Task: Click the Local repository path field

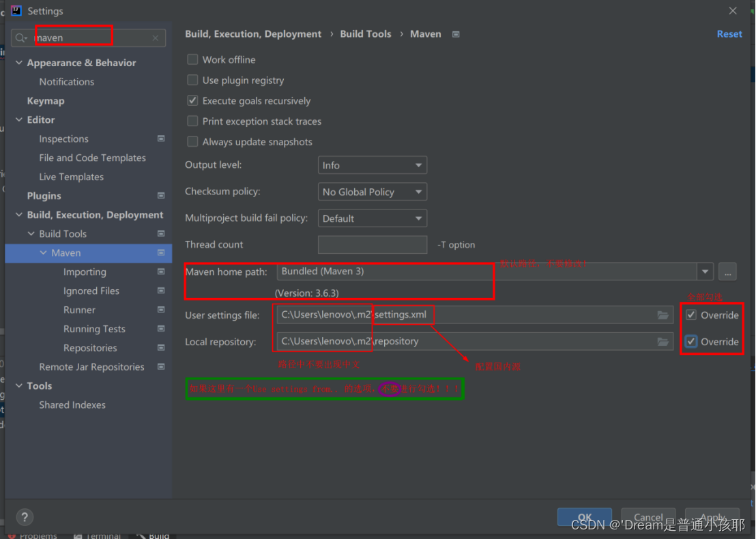Action: pos(475,341)
